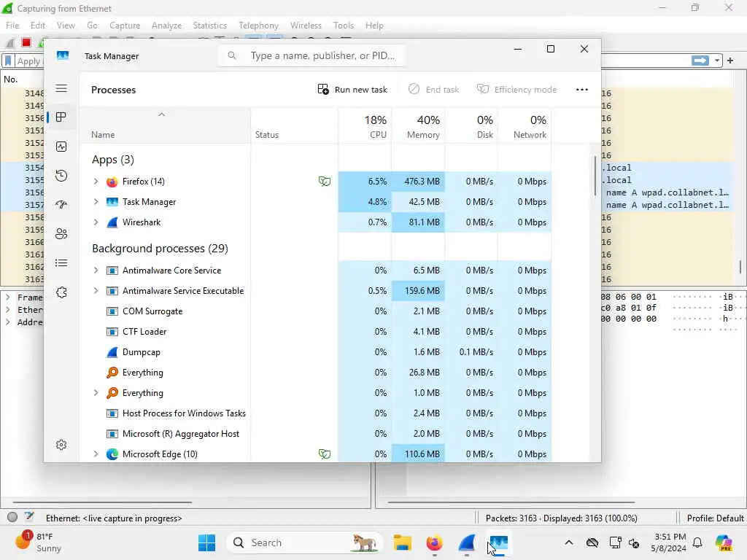Open Wireshark Analyze menu
Image resolution: width=747 pixels, height=560 pixels.
coord(166,26)
